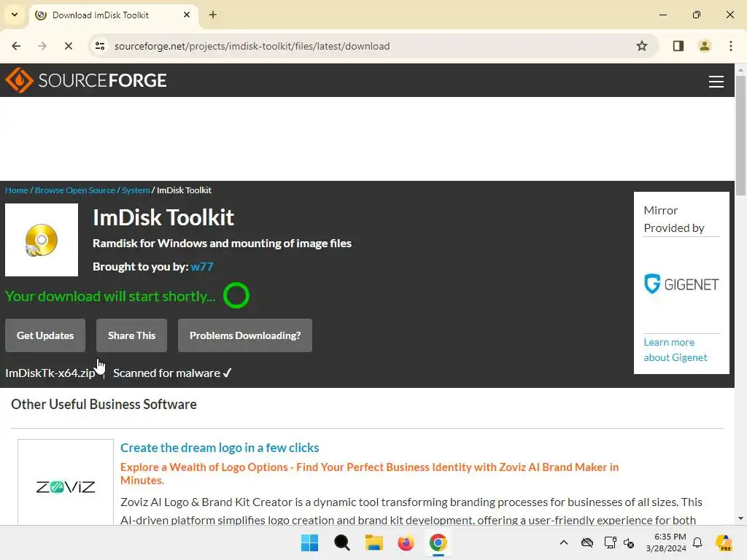
Task: Open a new browser tab
Action: coord(213,15)
